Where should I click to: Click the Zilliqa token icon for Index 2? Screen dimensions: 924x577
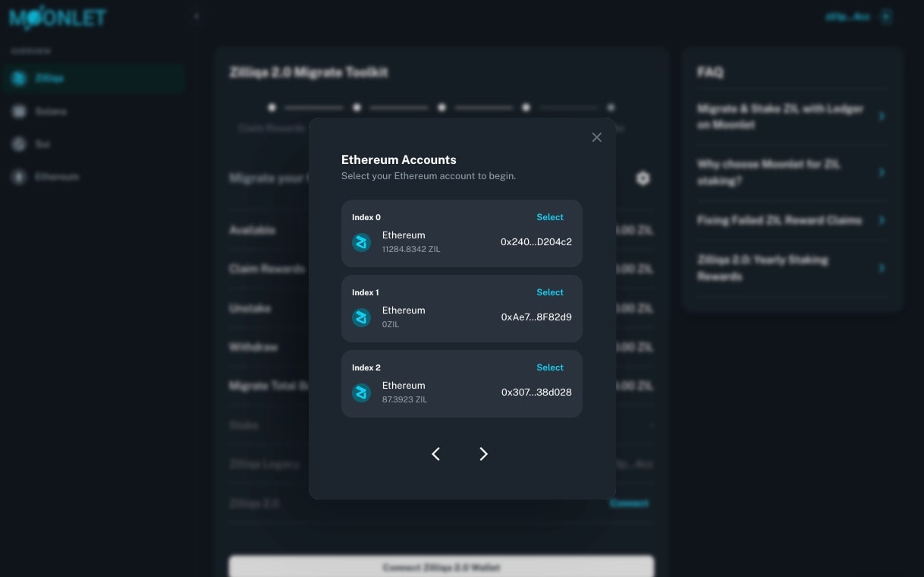coord(362,393)
